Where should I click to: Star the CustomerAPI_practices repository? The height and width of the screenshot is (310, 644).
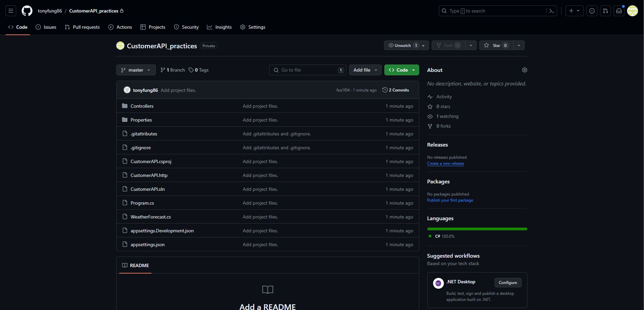coord(496,45)
